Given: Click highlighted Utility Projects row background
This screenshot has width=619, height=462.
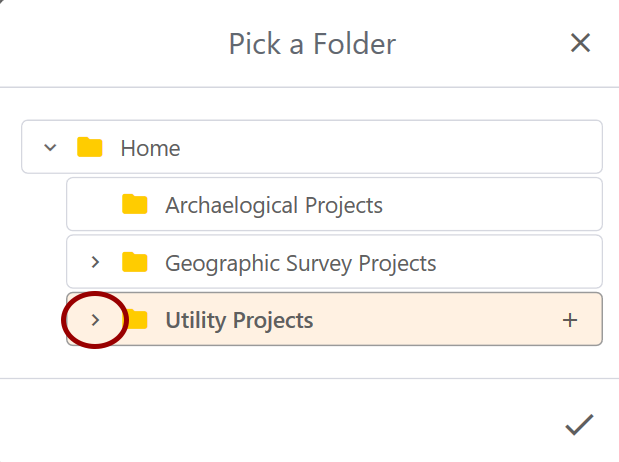Looking at the screenshot, I should (x=434, y=319).
